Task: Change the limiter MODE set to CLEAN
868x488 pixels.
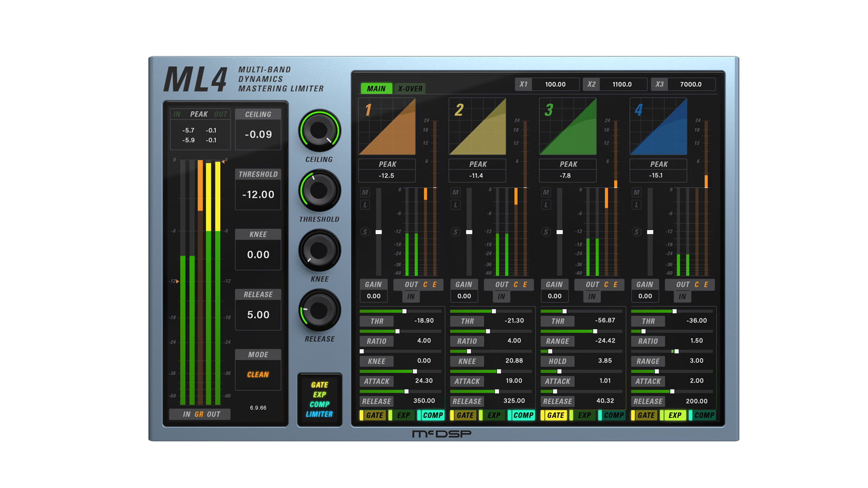Action: [258, 375]
